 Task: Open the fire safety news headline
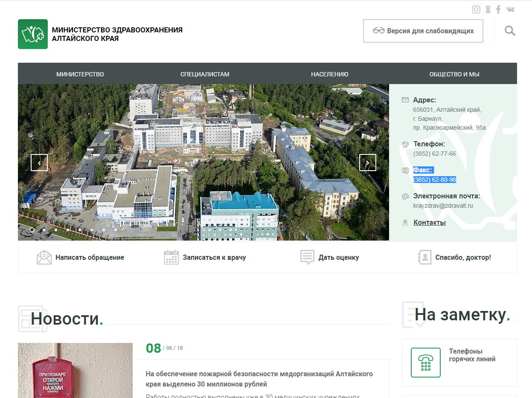coord(259,379)
